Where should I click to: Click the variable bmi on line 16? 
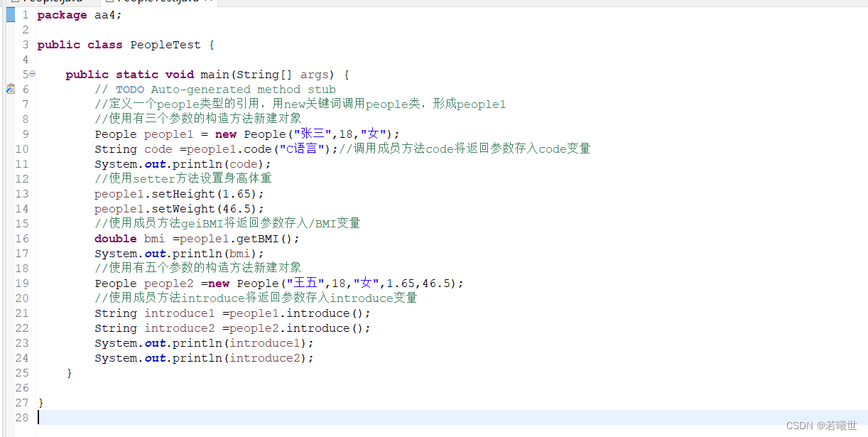click(x=154, y=238)
